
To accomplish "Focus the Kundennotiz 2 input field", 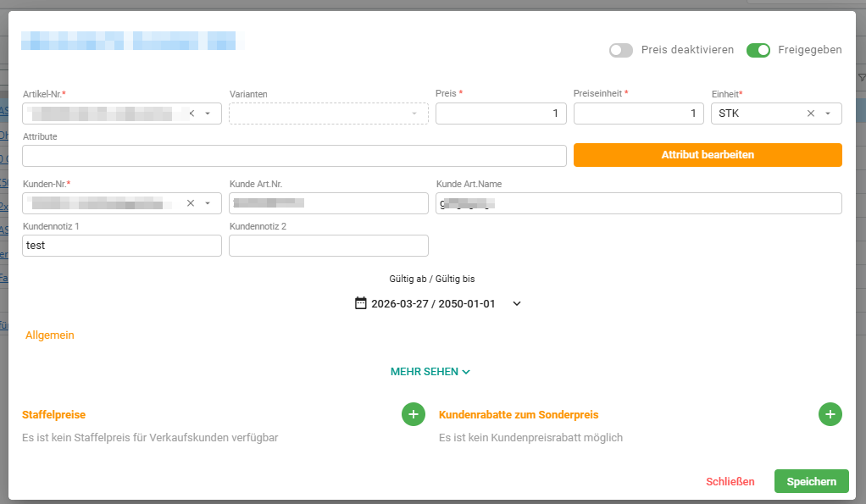I will click(329, 246).
